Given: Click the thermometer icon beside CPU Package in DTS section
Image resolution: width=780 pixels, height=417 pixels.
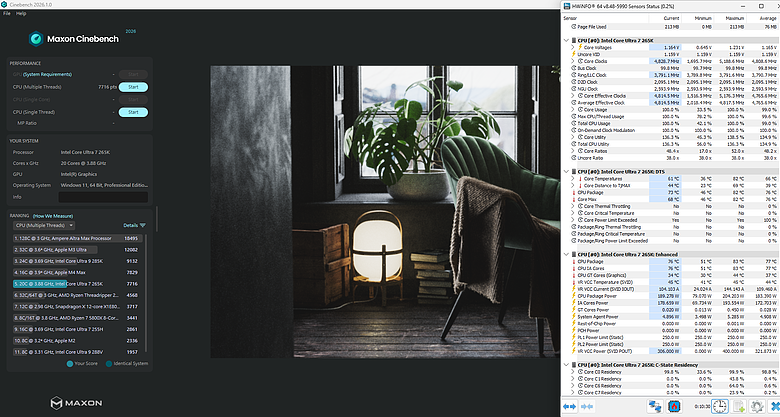Looking at the screenshot, I should pyautogui.click(x=574, y=192).
